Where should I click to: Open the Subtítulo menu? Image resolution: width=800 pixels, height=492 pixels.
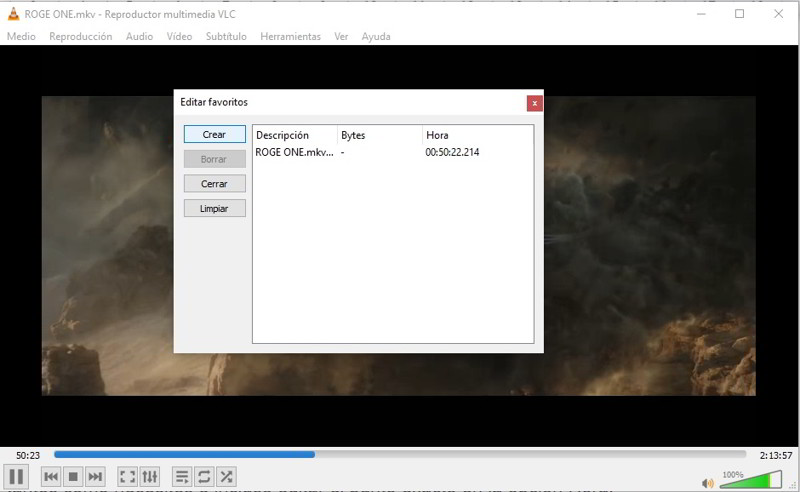226,37
